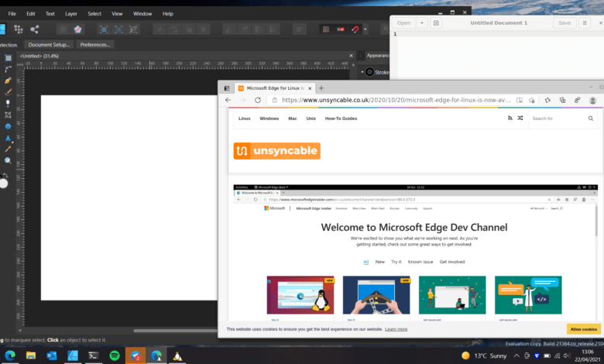Select the Pen tool in Affinity Designer
604x364 pixels.
pyautogui.click(x=8, y=81)
